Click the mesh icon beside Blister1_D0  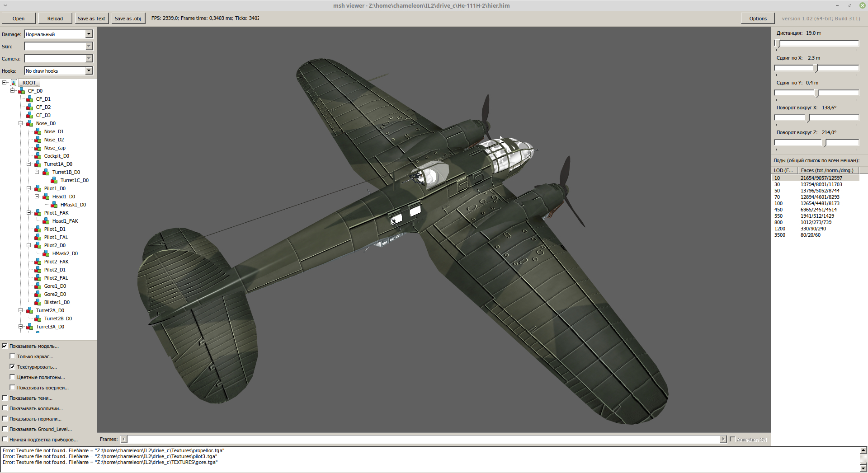[x=38, y=302]
